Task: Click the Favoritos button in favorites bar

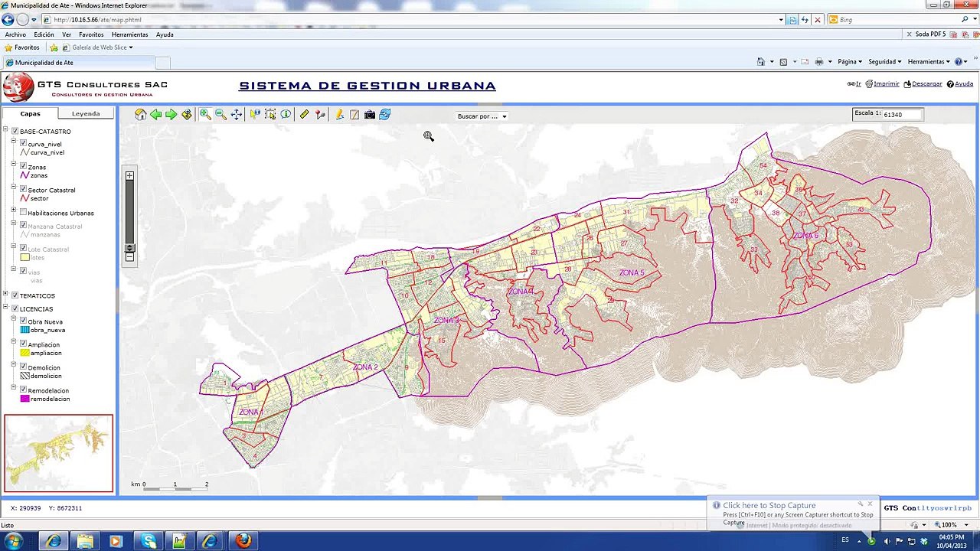Action: coord(22,47)
